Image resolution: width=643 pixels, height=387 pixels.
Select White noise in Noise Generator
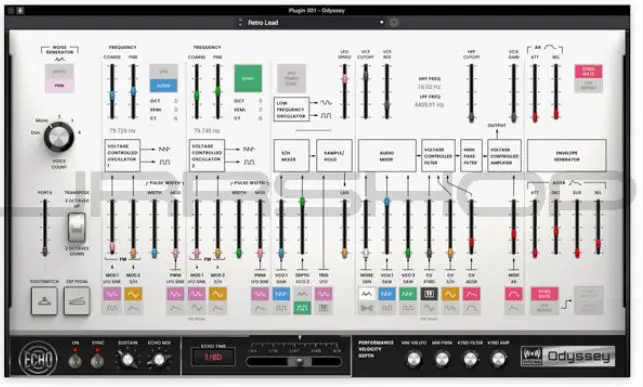coord(59,72)
